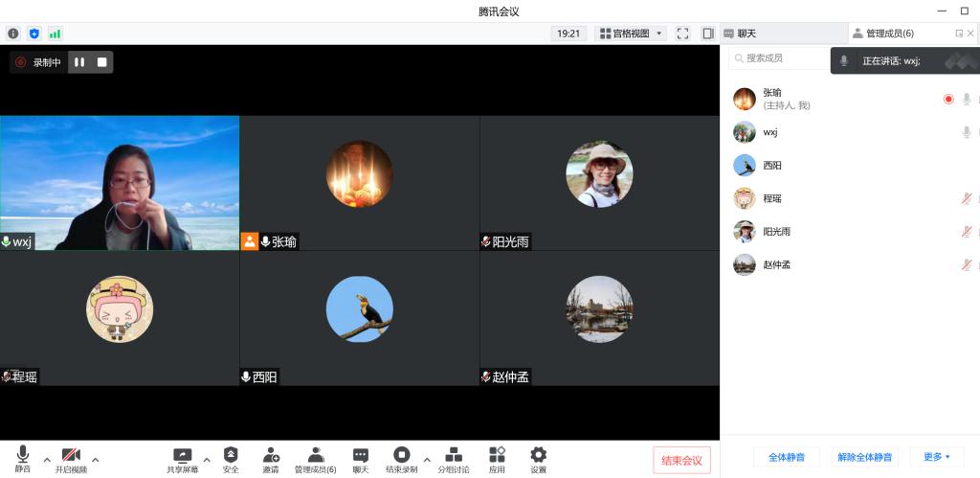
Task: Pause the recording
Action: click(79, 62)
